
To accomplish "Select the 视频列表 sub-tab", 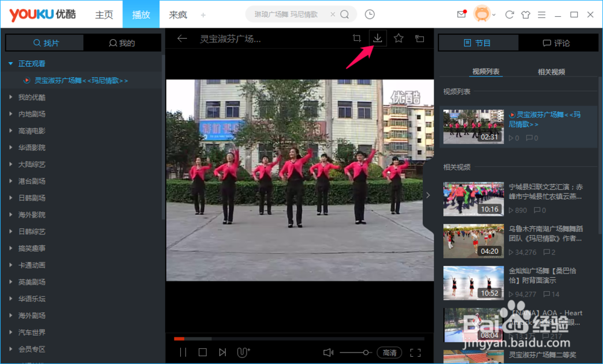I will click(485, 72).
